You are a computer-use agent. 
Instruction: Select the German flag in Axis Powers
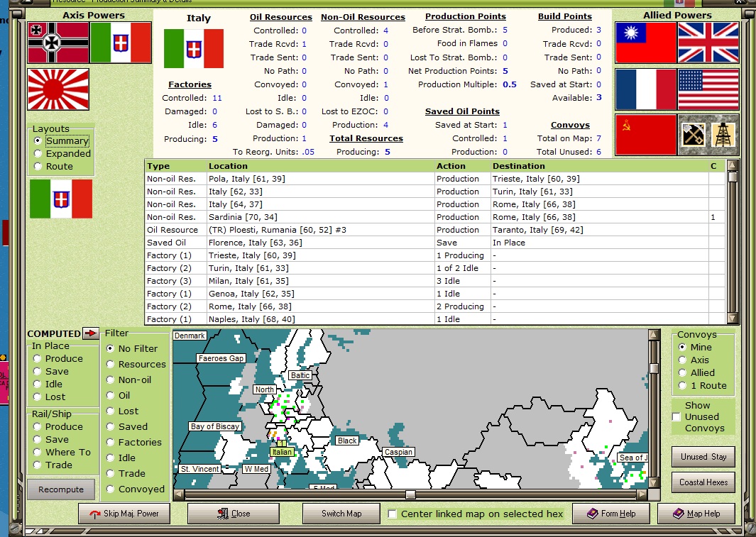coord(58,43)
